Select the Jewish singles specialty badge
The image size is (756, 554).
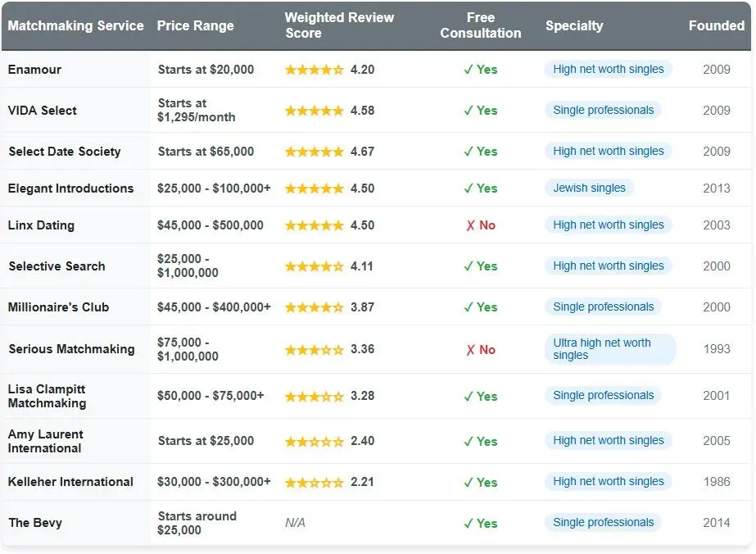(x=590, y=188)
